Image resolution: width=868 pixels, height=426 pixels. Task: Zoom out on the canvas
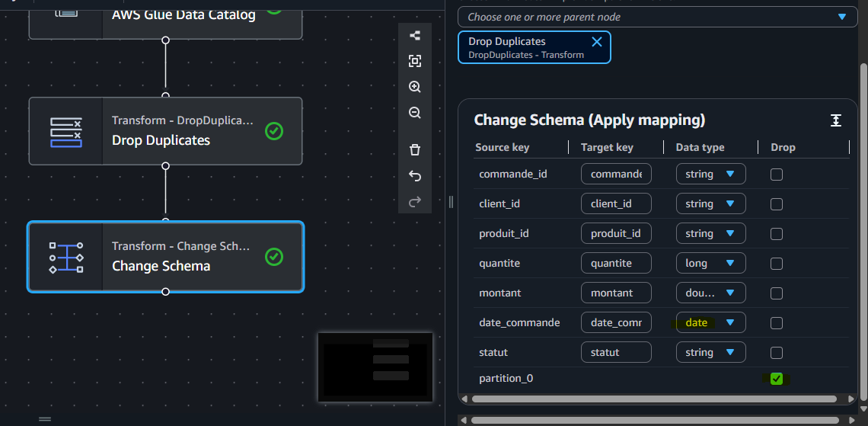(415, 113)
